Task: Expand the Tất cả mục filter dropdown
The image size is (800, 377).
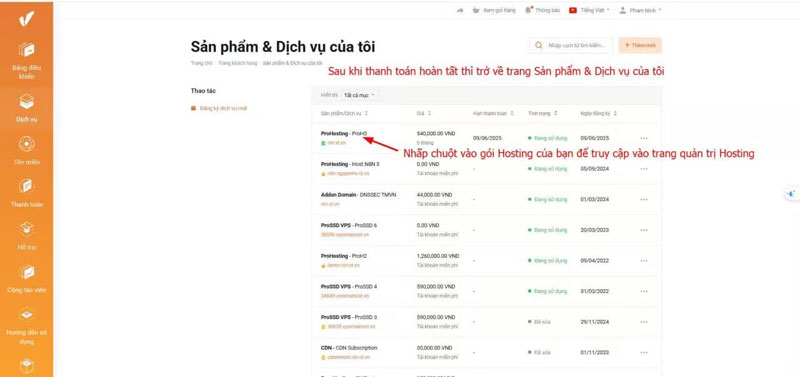Action: point(359,95)
